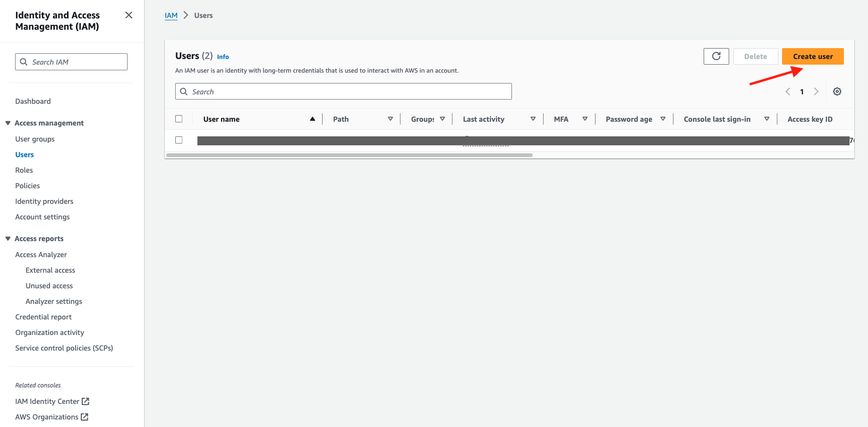The width and height of the screenshot is (868, 427).
Task: Check the first user's row checkbox
Action: coord(179,140)
